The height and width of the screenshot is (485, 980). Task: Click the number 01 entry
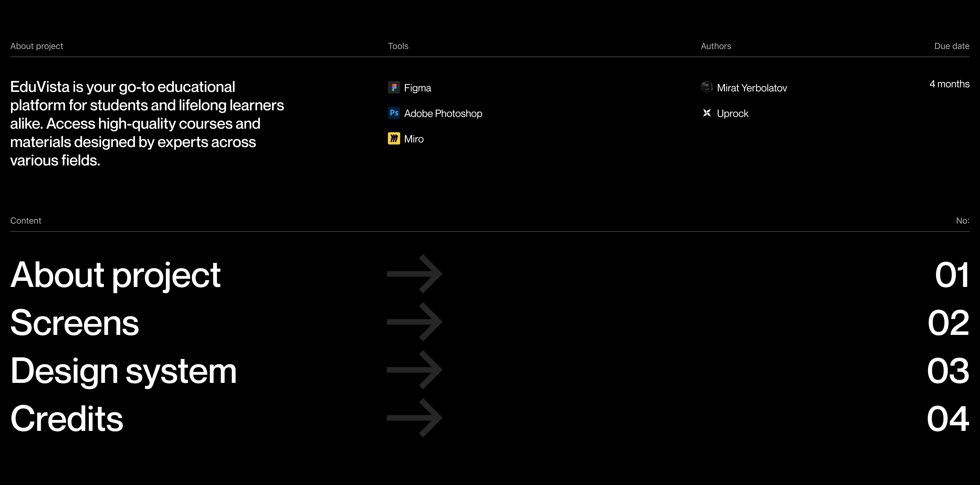(952, 275)
